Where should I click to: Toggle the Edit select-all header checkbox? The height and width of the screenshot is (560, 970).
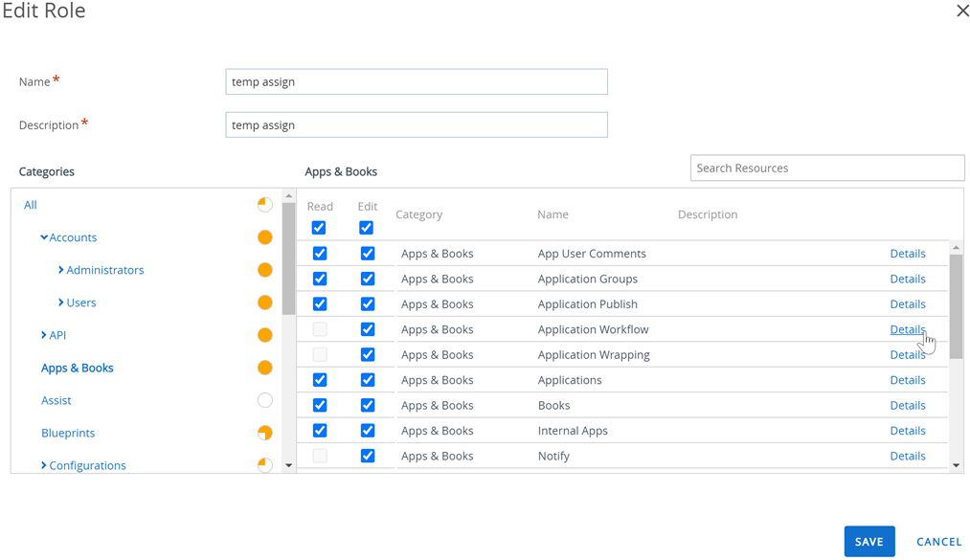(x=366, y=228)
